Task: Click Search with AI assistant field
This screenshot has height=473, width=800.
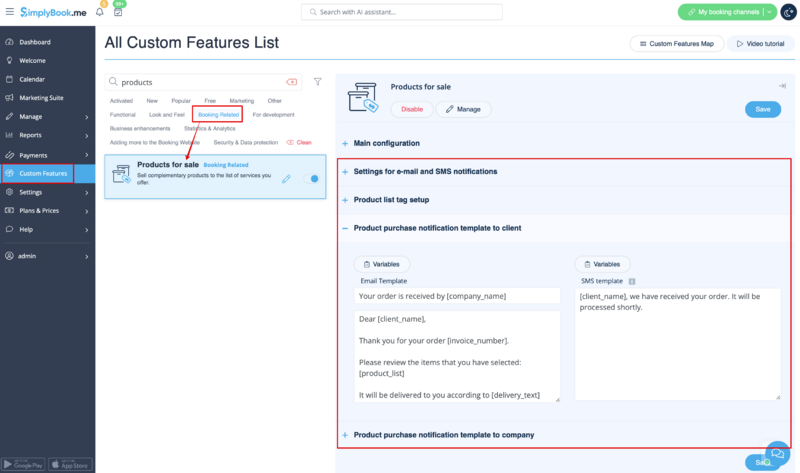Action: pyautogui.click(x=402, y=12)
